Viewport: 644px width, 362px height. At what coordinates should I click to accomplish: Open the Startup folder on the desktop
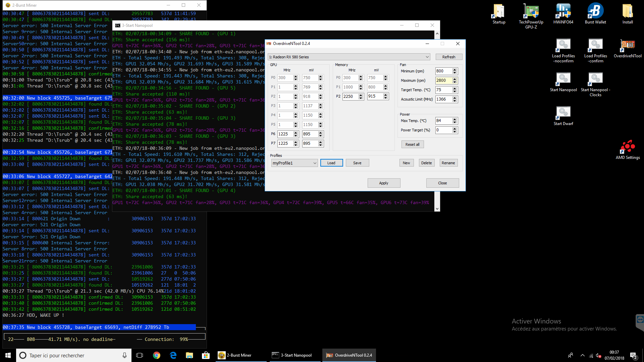point(499,14)
